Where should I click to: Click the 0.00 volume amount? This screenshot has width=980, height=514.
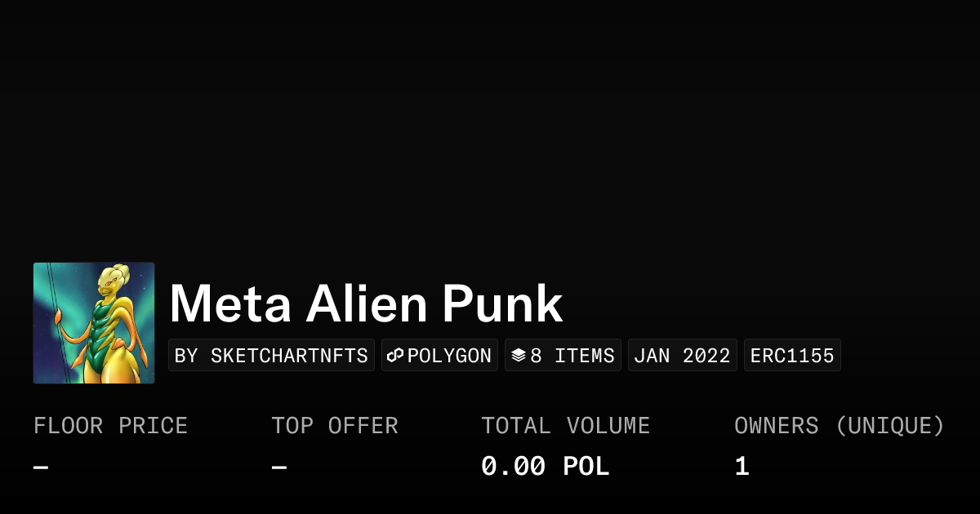point(513,467)
